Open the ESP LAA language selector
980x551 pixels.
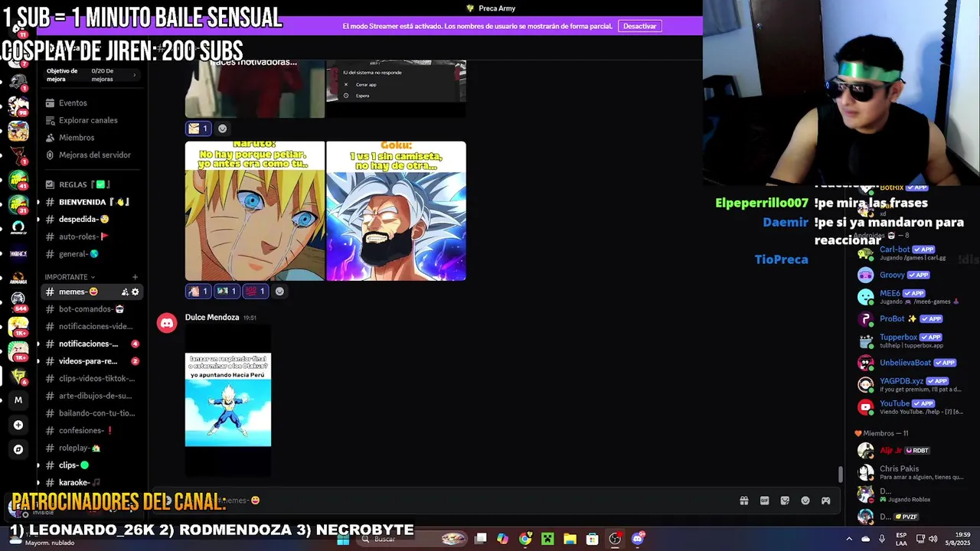coord(902,539)
